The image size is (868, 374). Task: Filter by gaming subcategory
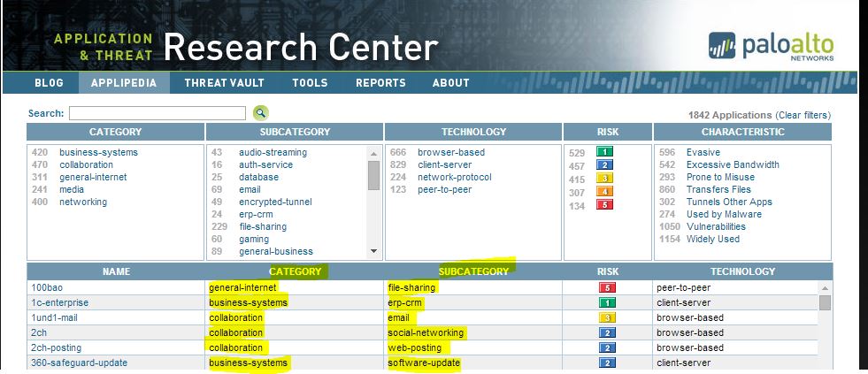[x=254, y=239]
